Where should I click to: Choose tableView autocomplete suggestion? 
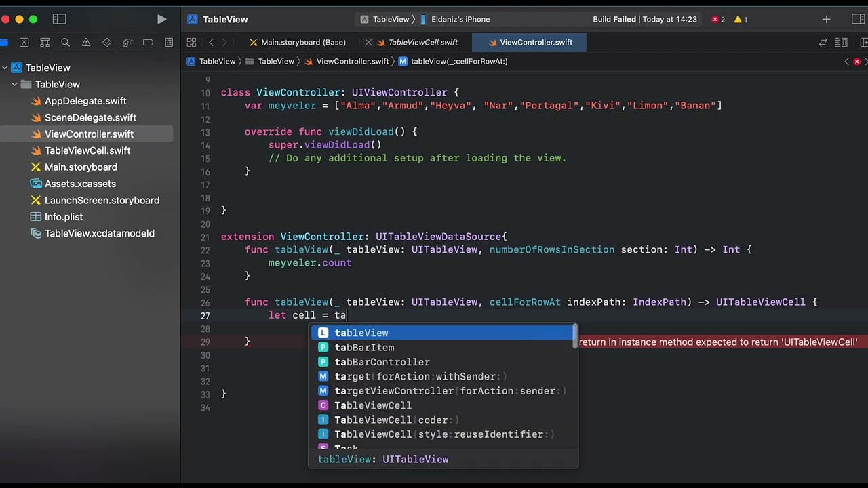coord(441,333)
